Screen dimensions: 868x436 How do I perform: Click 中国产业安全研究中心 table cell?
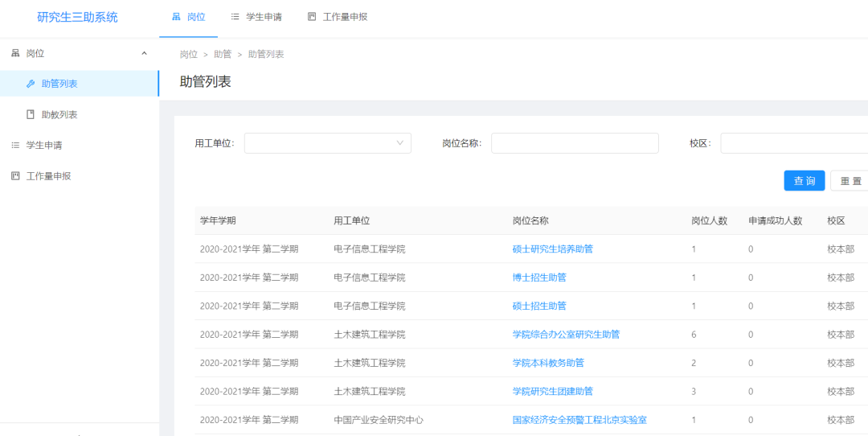(379, 420)
